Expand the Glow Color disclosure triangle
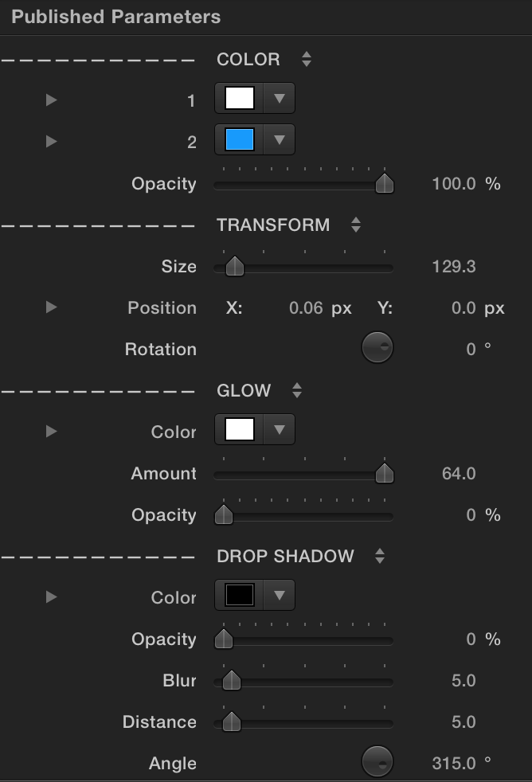Image resolution: width=532 pixels, height=782 pixels. pyautogui.click(x=51, y=432)
